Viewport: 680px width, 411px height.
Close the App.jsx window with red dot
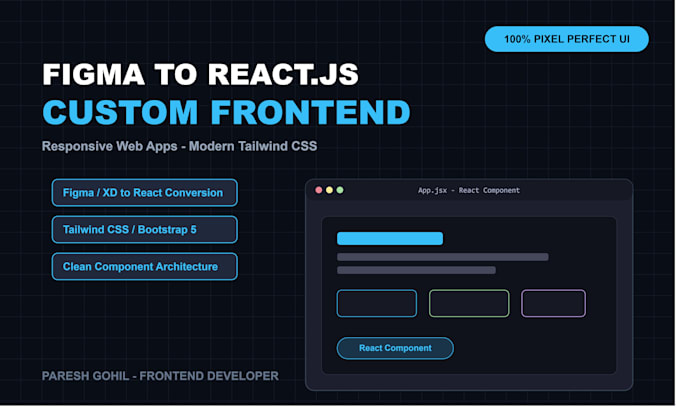(319, 190)
